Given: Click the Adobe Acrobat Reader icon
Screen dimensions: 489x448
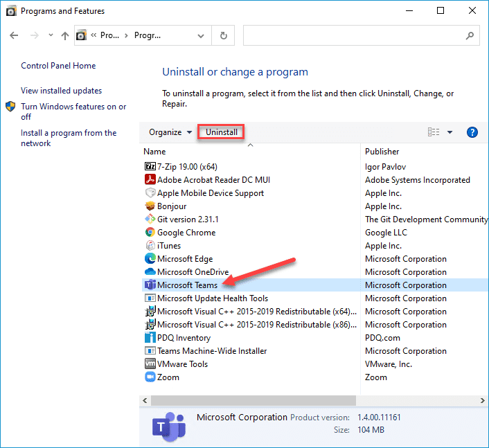Looking at the screenshot, I should pos(150,179).
